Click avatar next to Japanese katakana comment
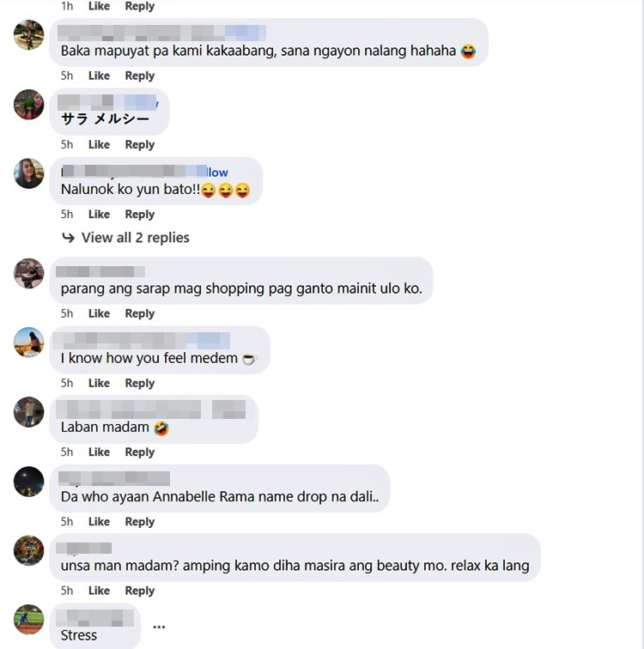The width and height of the screenshot is (644, 649). click(x=28, y=105)
